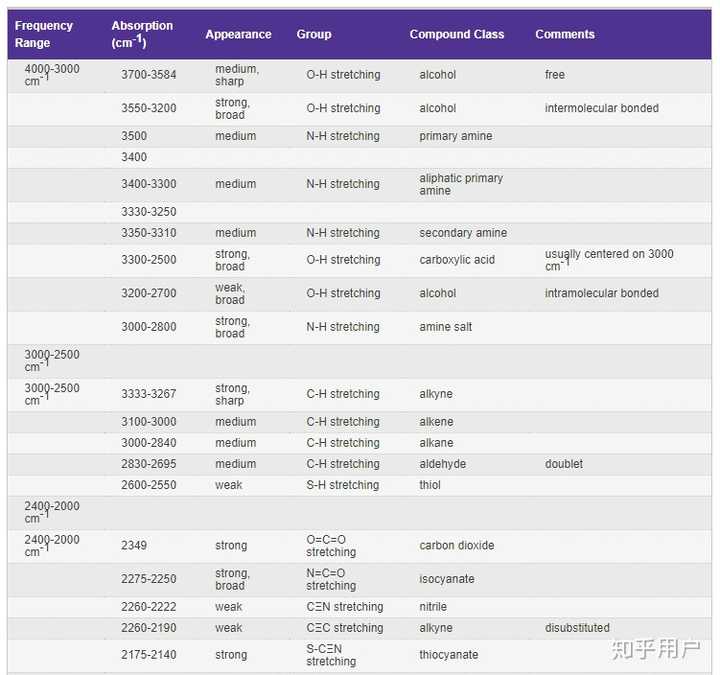Select the carboxylic acid compound class cell

(457, 260)
